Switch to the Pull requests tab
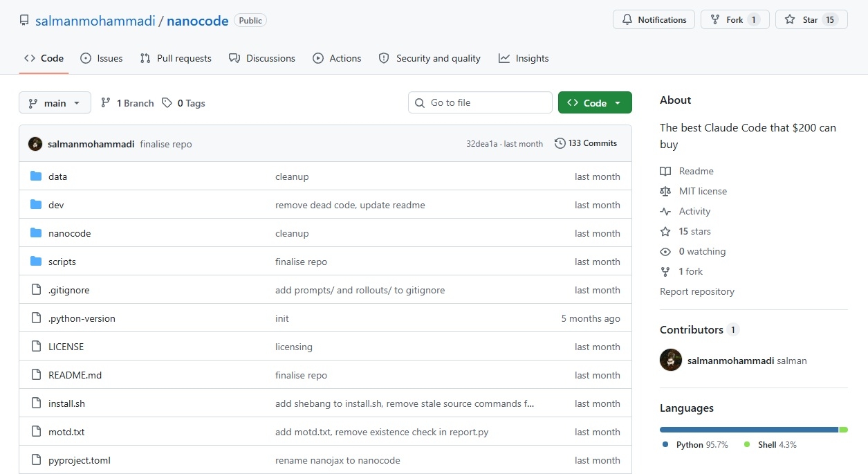868x474 pixels. [x=176, y=58]
